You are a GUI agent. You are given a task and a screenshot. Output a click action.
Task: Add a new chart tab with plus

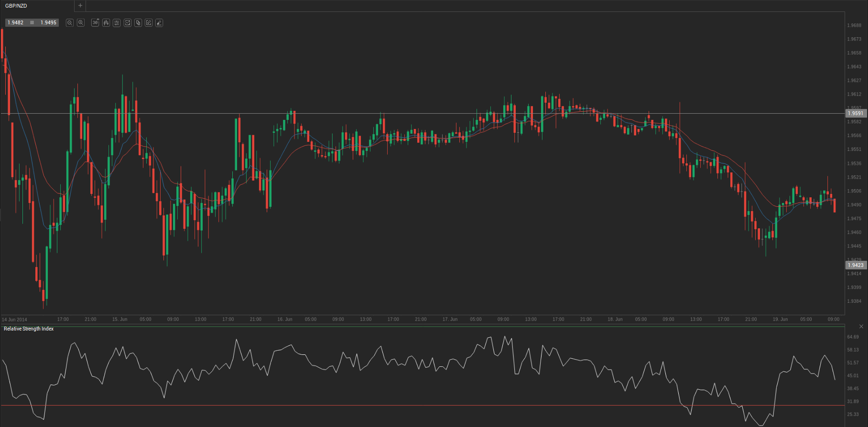[x=80, y=6]
